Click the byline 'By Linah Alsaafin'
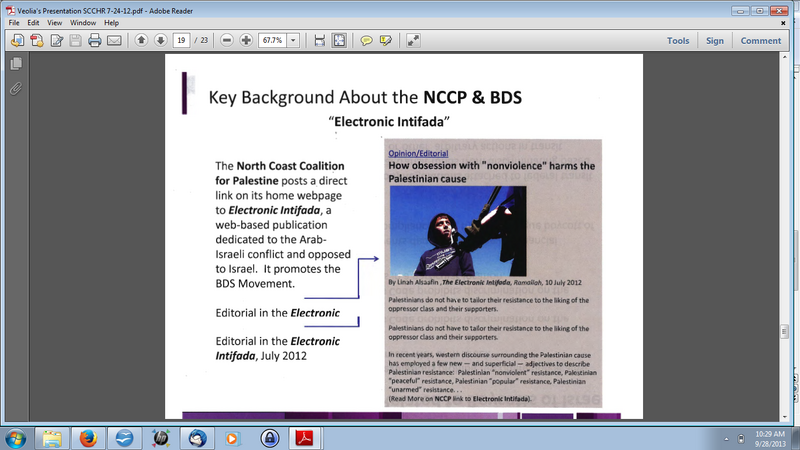The image size is (800, 450). pos(414,282)
